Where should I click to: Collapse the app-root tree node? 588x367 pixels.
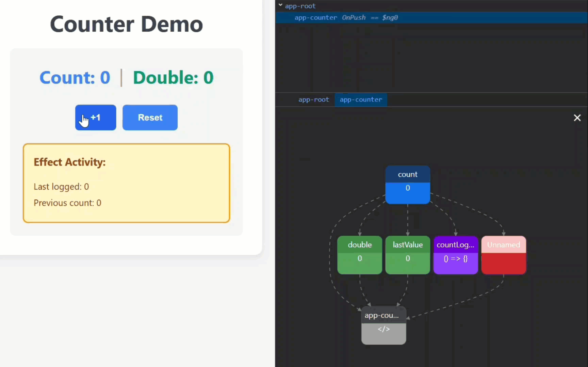[x=280, y=5]
